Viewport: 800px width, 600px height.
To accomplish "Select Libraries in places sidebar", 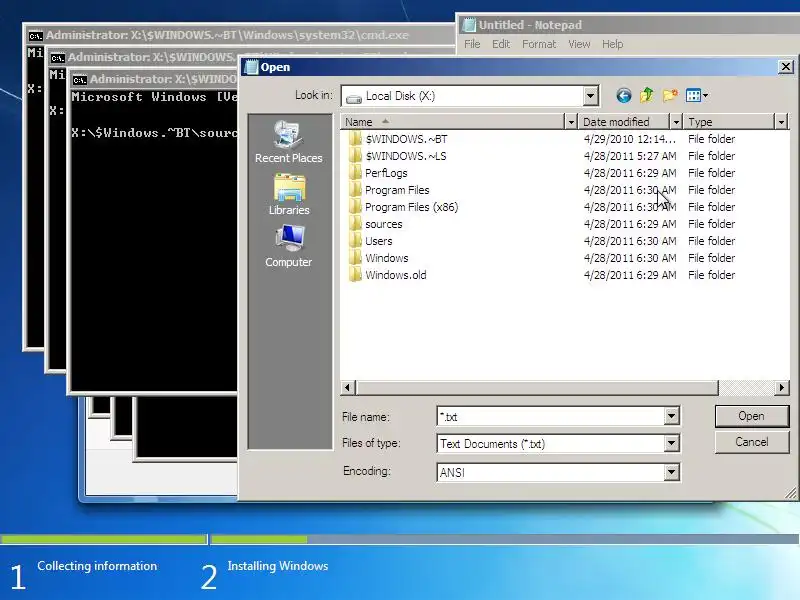I will pyautogui.click(x=289, y=194).
